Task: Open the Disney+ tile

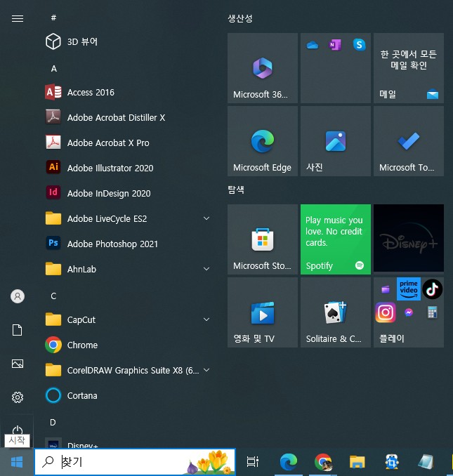Action: pos(409,238)
